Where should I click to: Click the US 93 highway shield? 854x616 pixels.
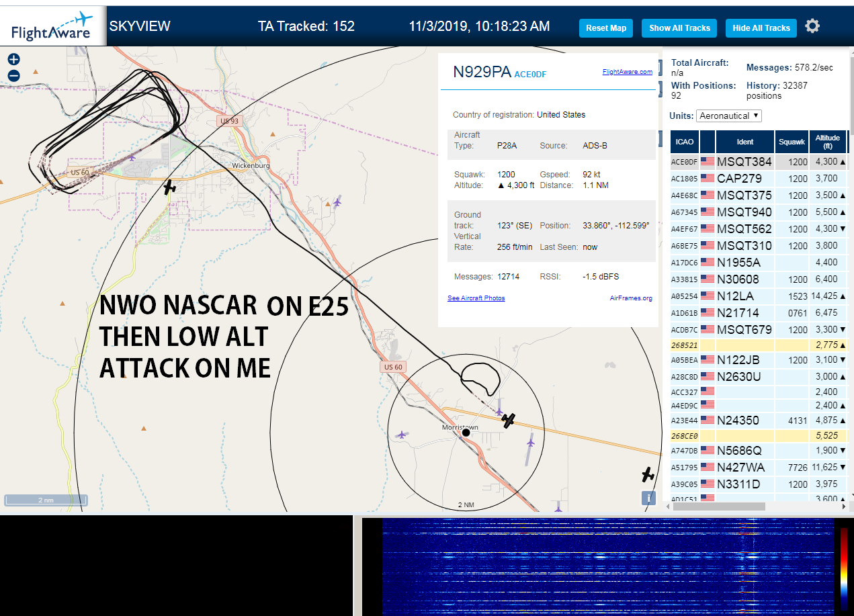point(228,121)
